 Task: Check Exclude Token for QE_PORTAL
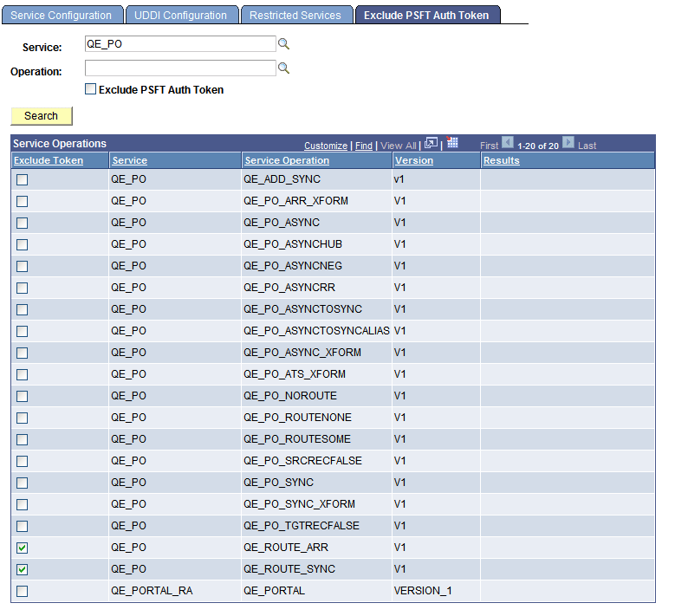pos(23,591)
